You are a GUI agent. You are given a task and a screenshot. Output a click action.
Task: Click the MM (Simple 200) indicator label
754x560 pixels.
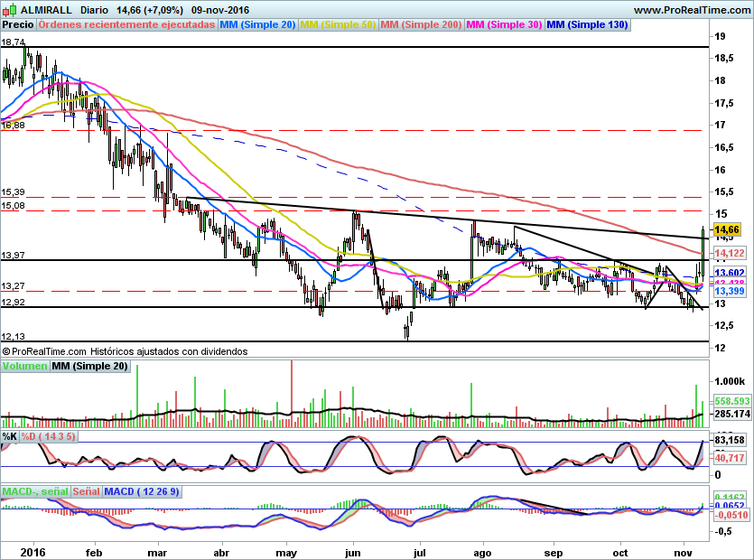pos(421,24)
